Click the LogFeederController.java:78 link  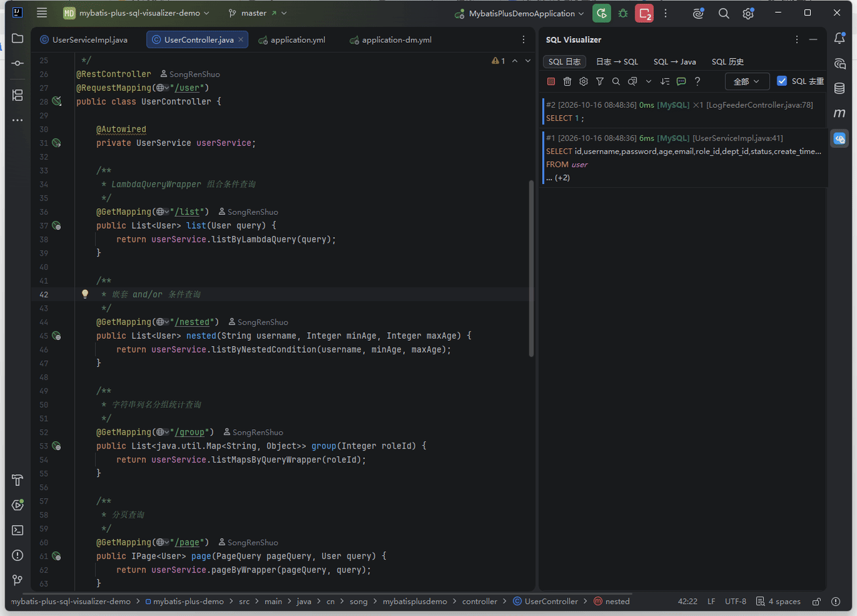pos(759,105)
